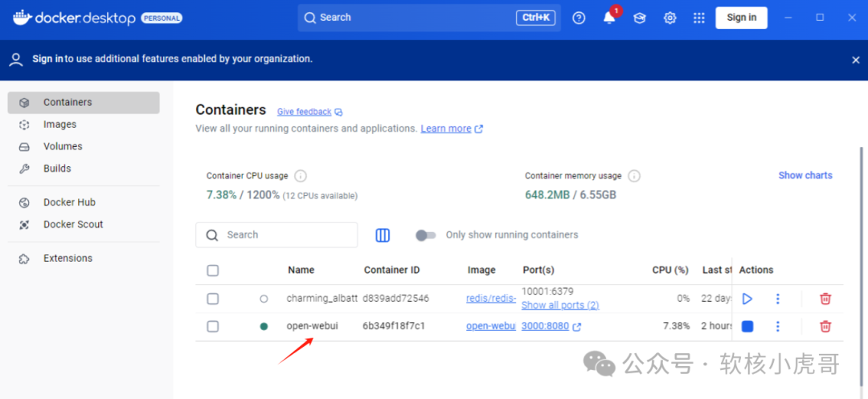
Task: Click the Sign in button in header
Action: coord(741,18)
